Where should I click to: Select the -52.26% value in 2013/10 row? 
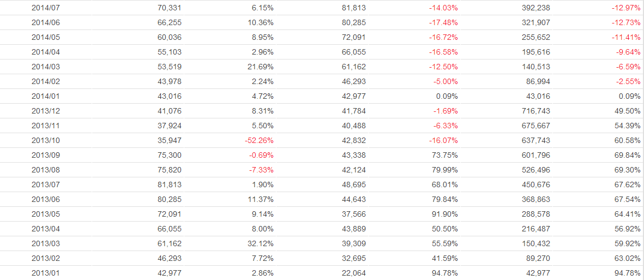[x=259, y=140]
